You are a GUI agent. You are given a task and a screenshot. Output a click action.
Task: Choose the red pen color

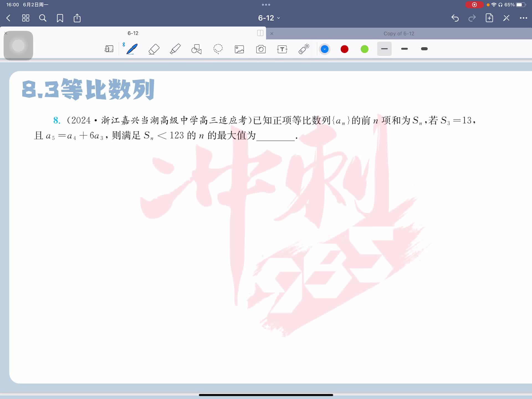344,49
